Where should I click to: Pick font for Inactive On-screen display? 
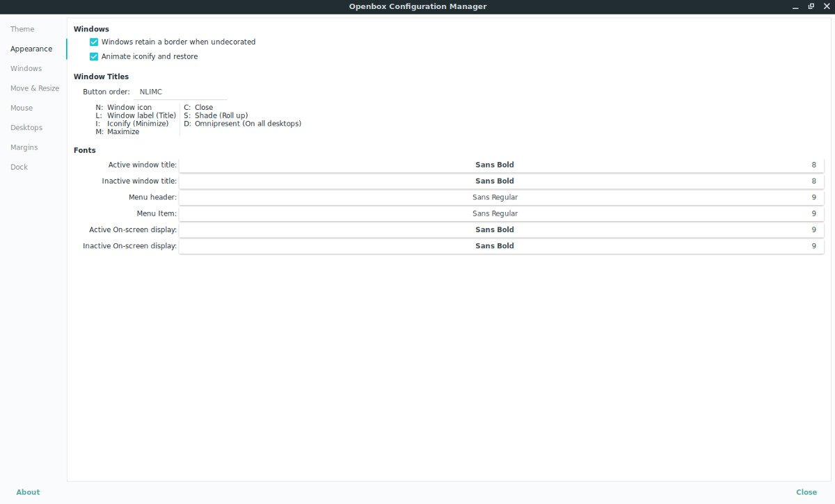tap(501, 246)
